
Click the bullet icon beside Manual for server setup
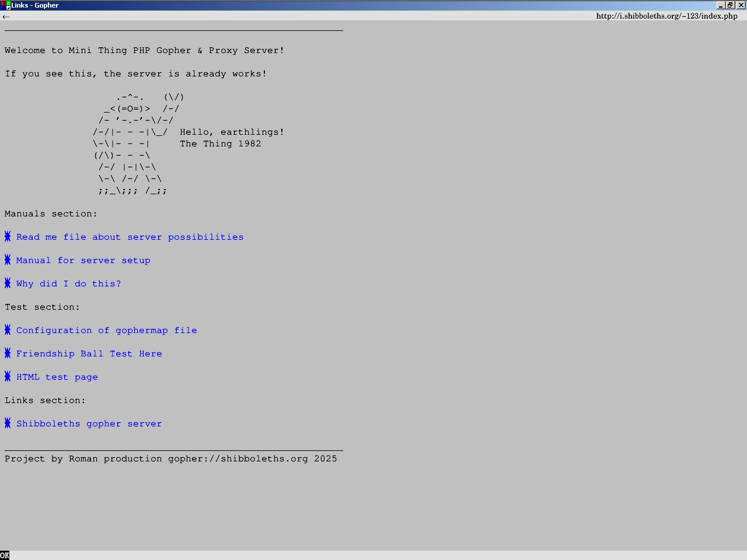(x=8, y=260)
